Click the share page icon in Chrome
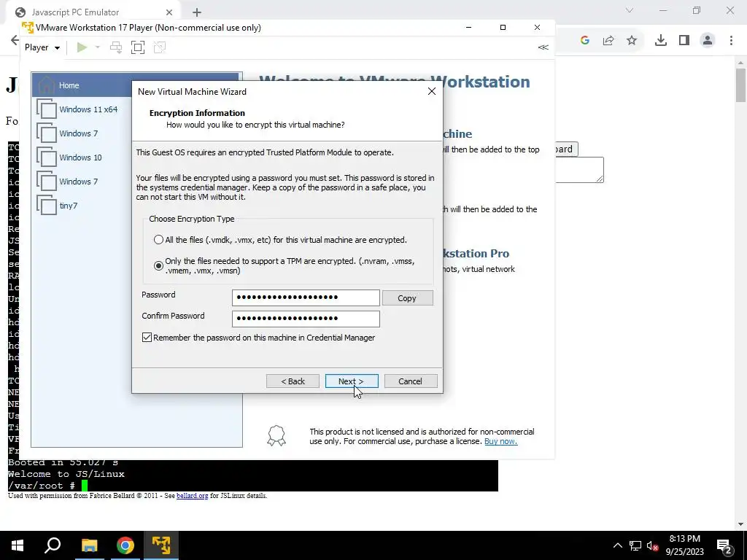The height and width of the screenshot is (560, 747). [608, 41]
